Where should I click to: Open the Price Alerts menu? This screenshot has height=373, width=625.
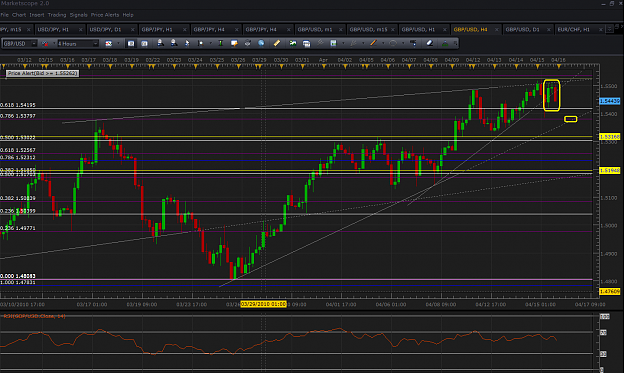105,15
